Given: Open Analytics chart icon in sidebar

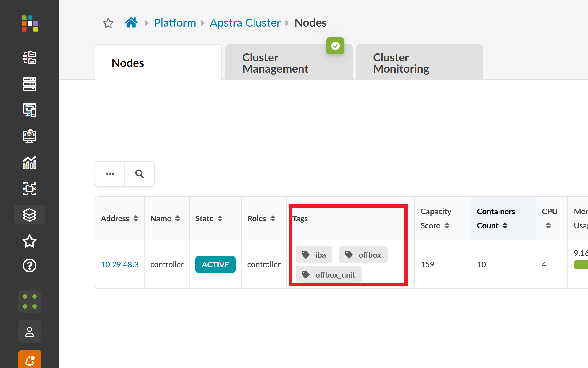Looking at the screenshot, I should [x=30, y=163].
